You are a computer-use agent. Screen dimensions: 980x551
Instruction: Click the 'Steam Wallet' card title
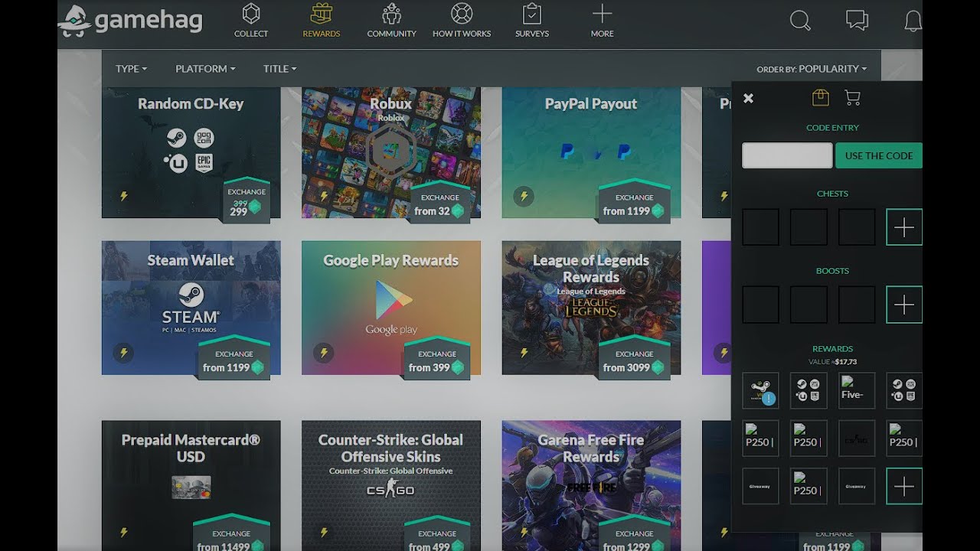pyautogui.click(x=191, y=260)
